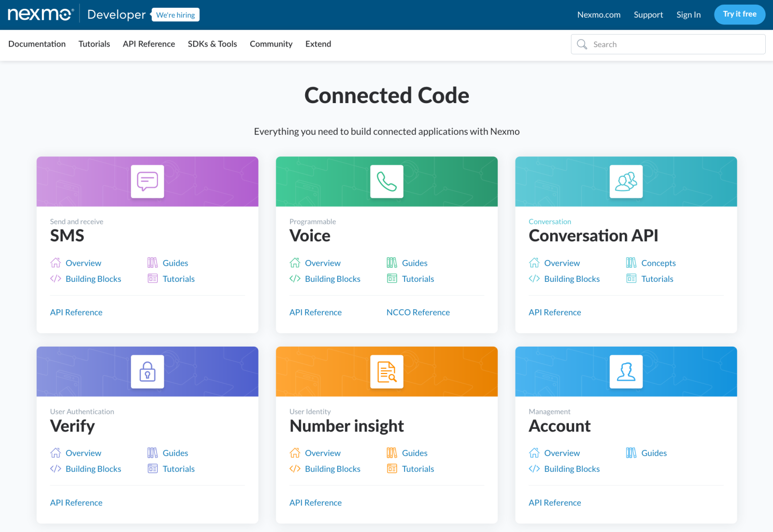This screenshot has width=773, height=532.
Task: Click the books icon beside Concepts
Action: [631, 263]
